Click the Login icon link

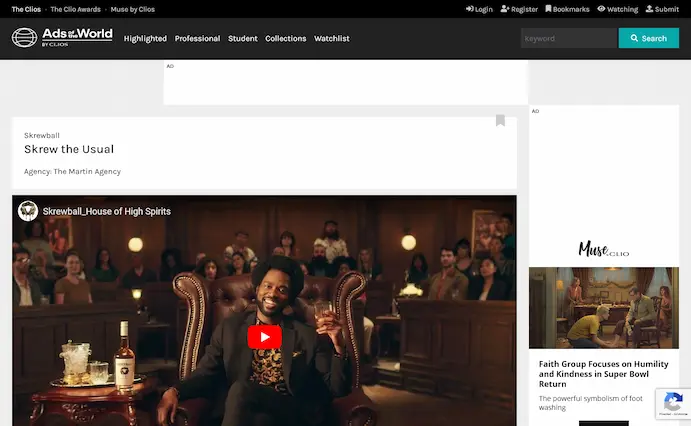point(479,9)
